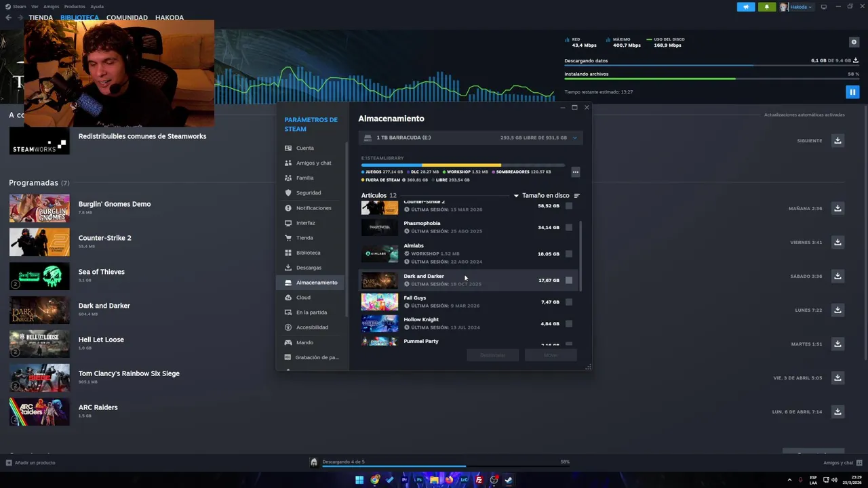Check the Phasmophobia storage checkbox
This screenshot has height=488, width=868.
[x=569, y=227]
